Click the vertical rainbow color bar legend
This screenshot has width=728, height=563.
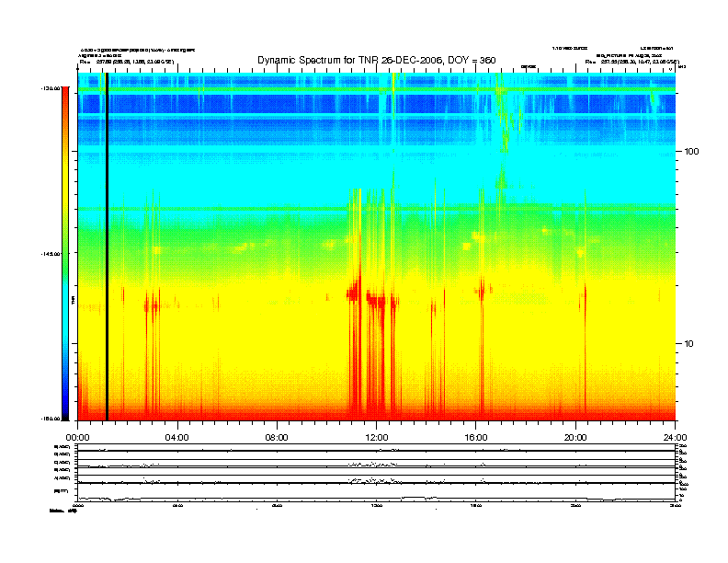[65, 253]
